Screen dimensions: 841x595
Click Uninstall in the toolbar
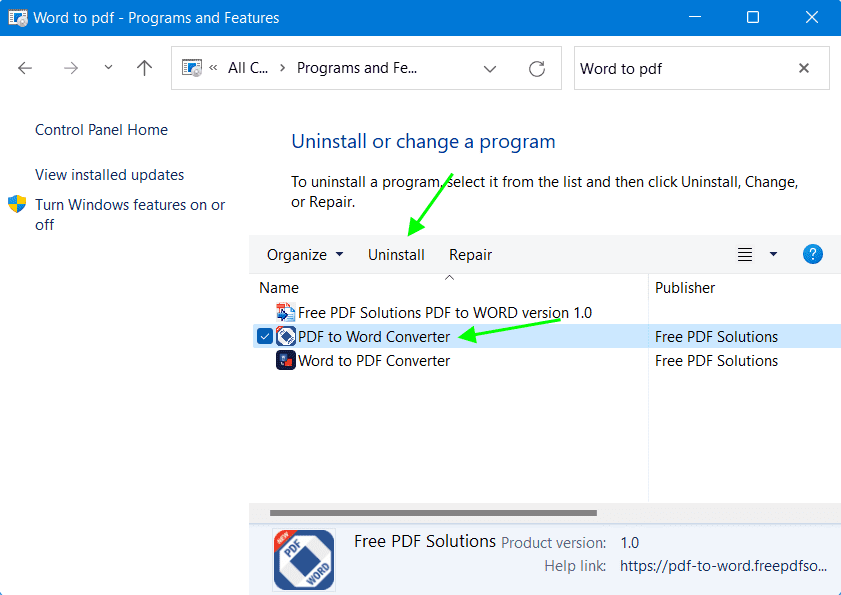pos(396,255)
